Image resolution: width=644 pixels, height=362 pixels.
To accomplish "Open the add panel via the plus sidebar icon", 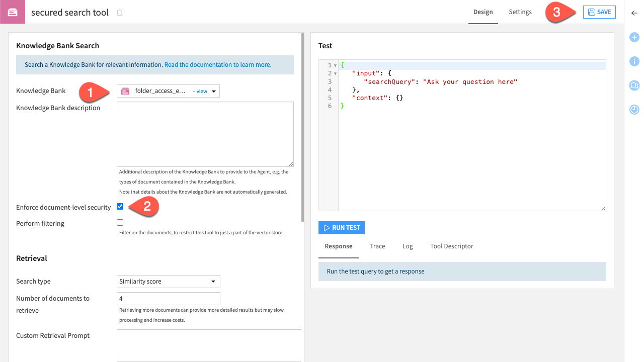I will click(634, 37).
